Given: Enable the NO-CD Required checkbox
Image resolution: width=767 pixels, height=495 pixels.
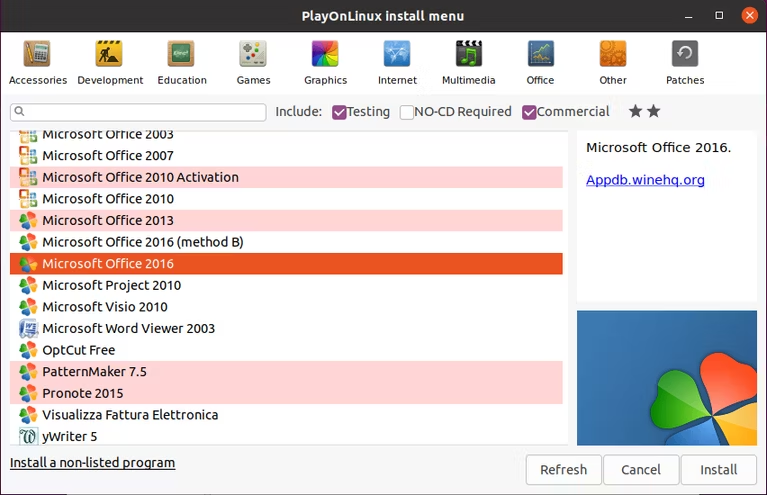Looking at the screenshot, I should click(407, 112).
